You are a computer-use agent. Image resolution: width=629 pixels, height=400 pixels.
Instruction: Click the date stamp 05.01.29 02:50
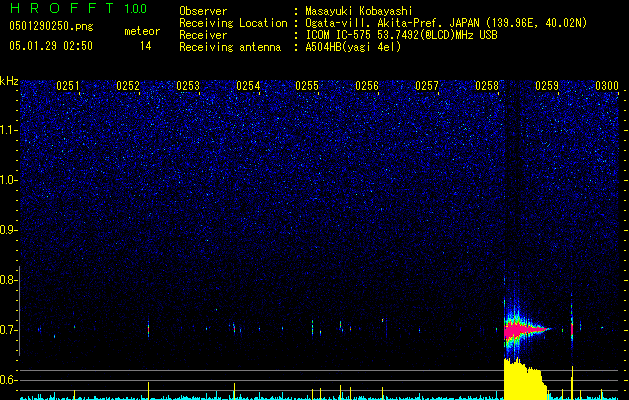pos(51,46)
